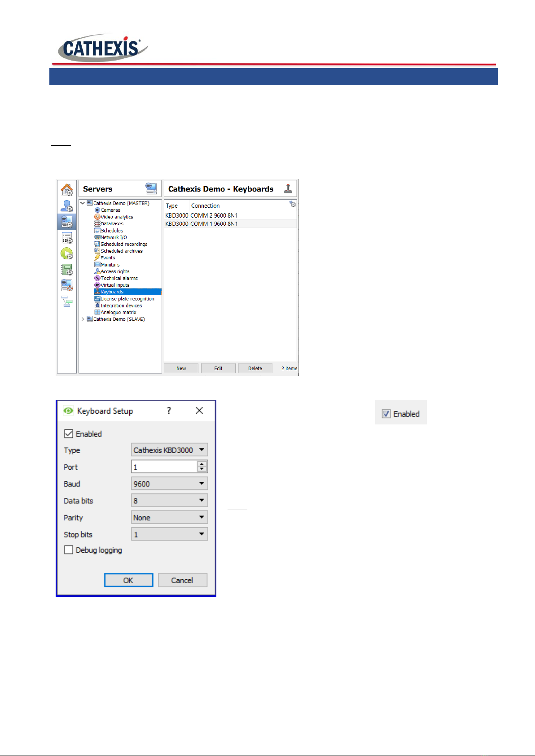
Task: Open the Type dropdown showing Cathexis KBD3000
Action: click(x=170, y=450)
